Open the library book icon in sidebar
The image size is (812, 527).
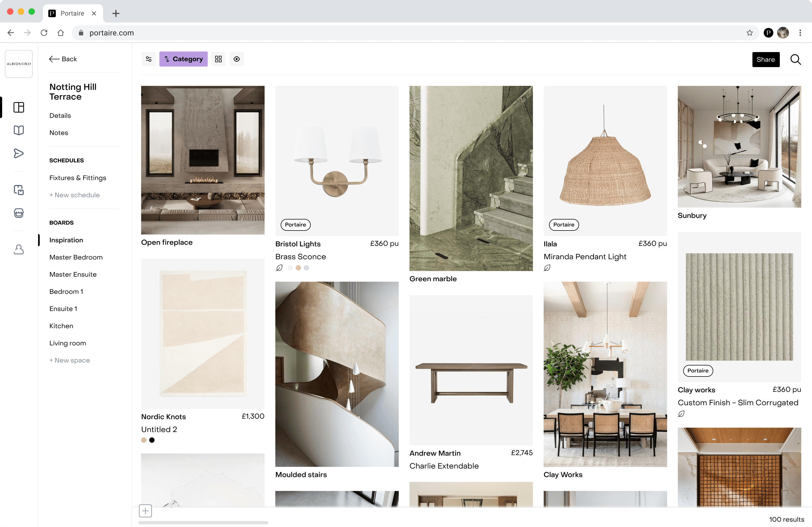pyautogui.click(x=19, y=130)
